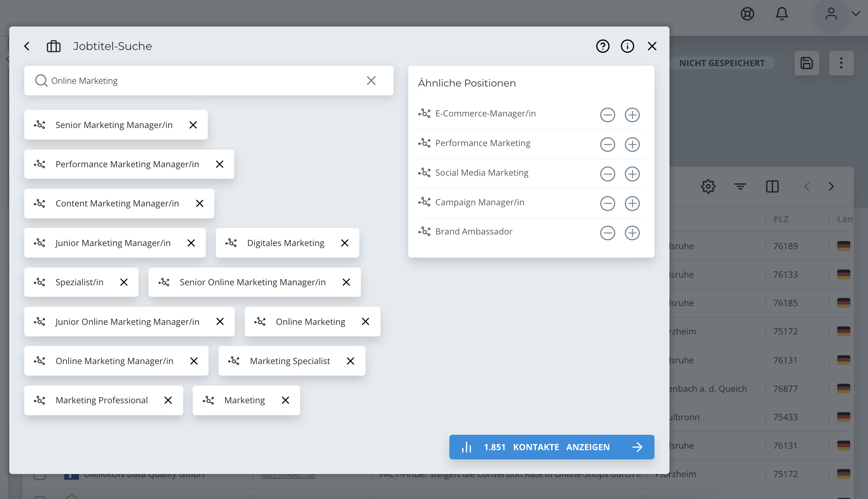The image size is (868, 499).
Task: Open the three-dot more options menu
Action: click(841, 63)
